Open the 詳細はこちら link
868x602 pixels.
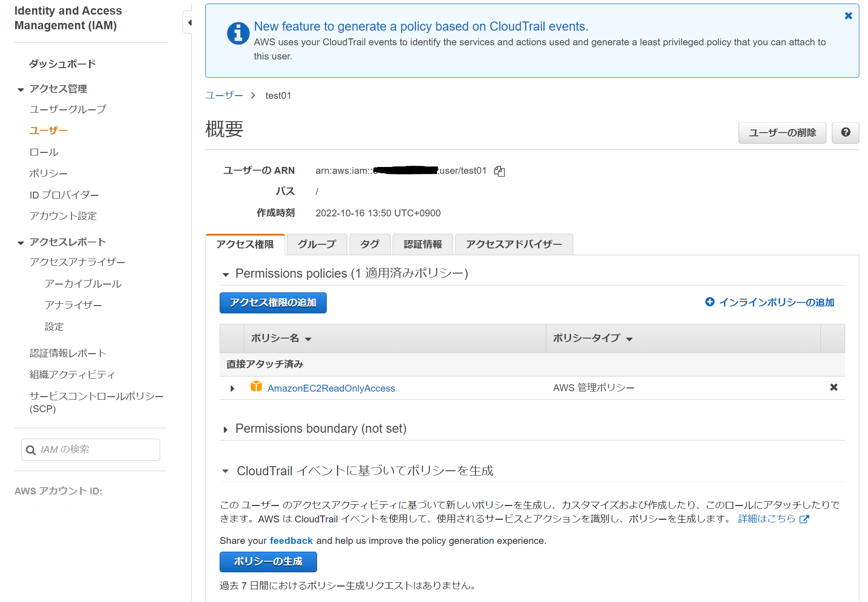pos(767,519)
